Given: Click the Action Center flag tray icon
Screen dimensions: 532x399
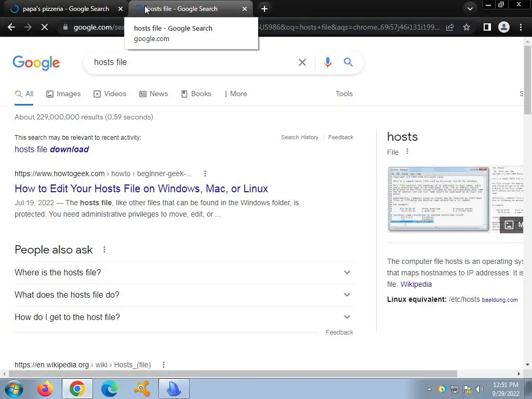Looking at the screenshot, I should [x=467, y=389].
